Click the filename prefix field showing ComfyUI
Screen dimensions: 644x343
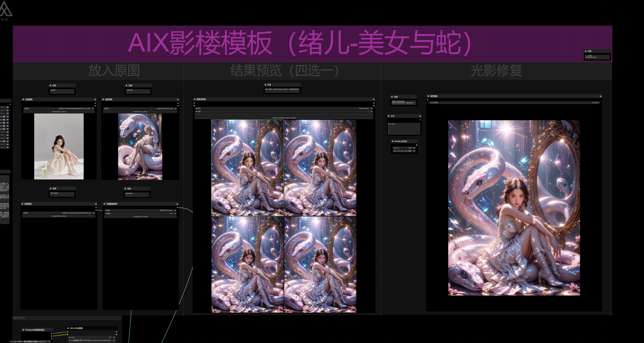514,103
